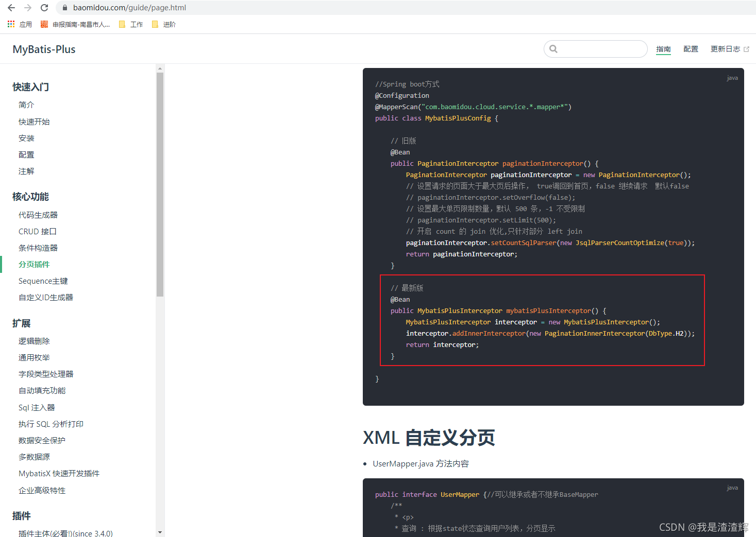Image resolution: width=756 pixels, height=537 pixels.
Task: Open 执行 SQL 分析打印 page
Action: tap(51, 424)
